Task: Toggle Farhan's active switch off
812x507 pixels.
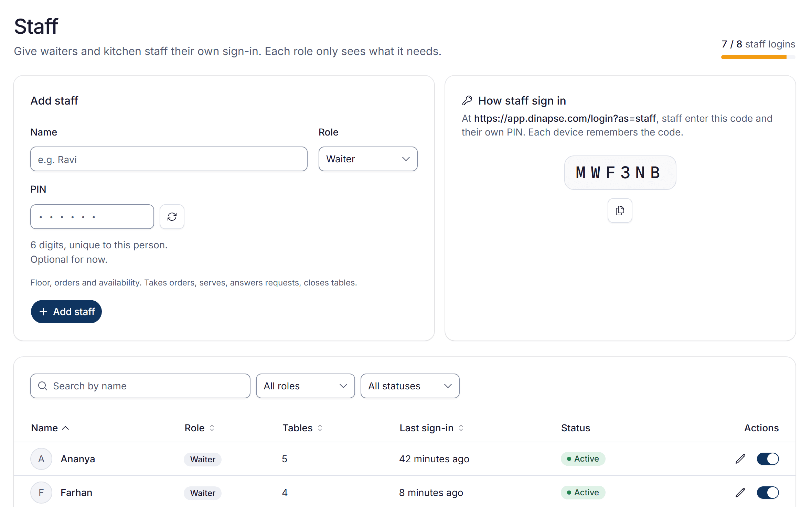Action: pyautogui.click(x=768, y=493)
